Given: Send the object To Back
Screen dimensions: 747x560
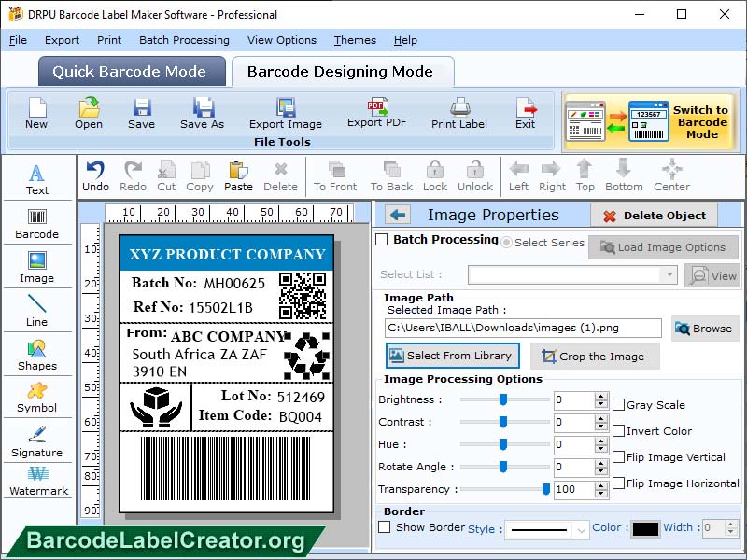Looking at the screenshot, I should click(x=390, y=175).
